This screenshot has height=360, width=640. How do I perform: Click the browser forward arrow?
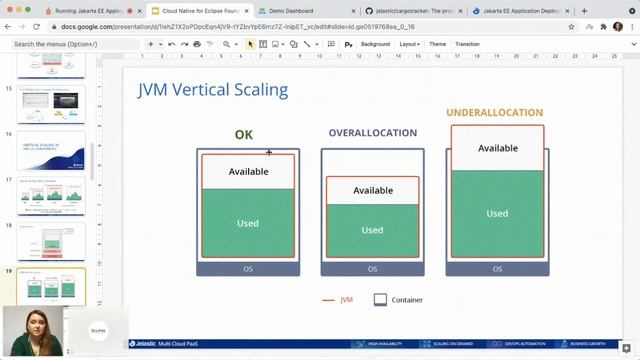coord(22,27)
